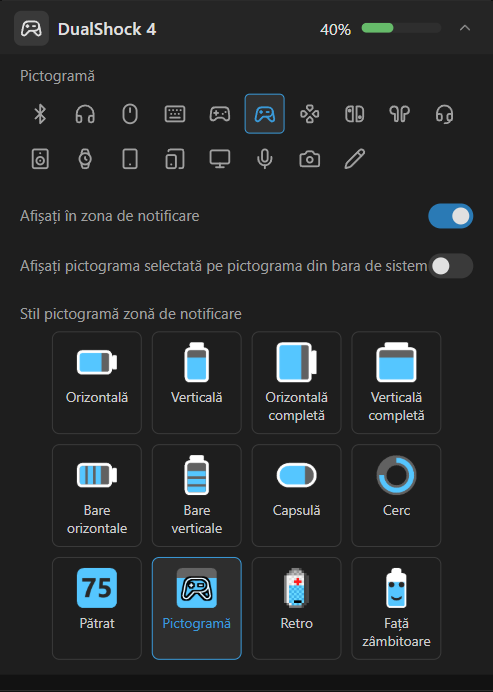Select the Bluetooth icon
Screen dimensions: 493x692
[40, 114]
